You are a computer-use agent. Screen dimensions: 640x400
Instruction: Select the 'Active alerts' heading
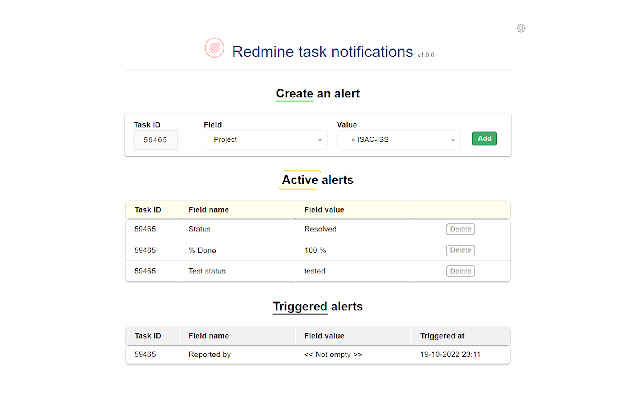[318, 180]
